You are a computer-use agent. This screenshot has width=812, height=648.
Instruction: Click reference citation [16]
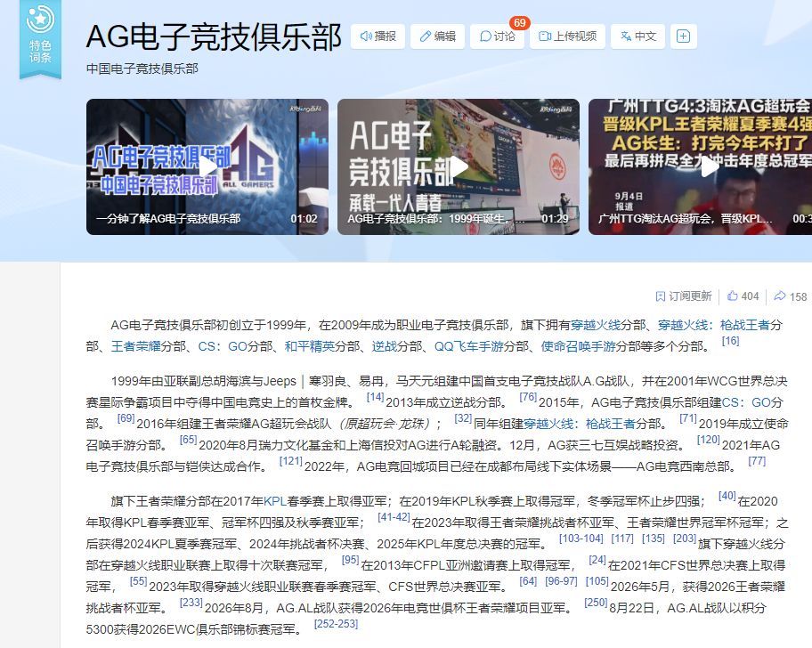click(730, 341)
